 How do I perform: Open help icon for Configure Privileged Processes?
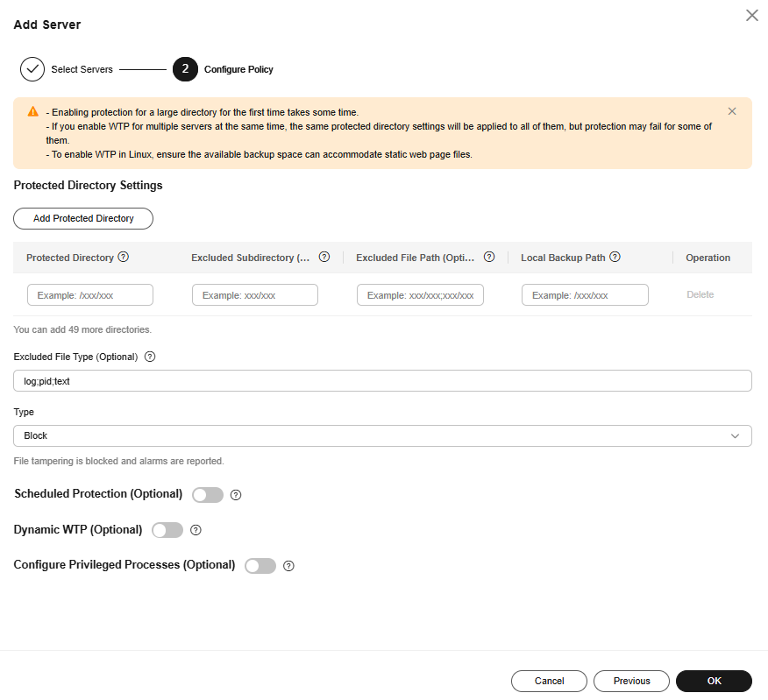pyautogui.click(x=288, y=566)
